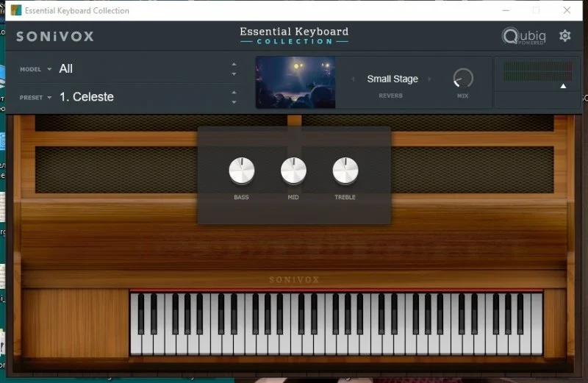588x383 pixels.
Task: Click the TREBLE knob
Action: tap(345, 171)
